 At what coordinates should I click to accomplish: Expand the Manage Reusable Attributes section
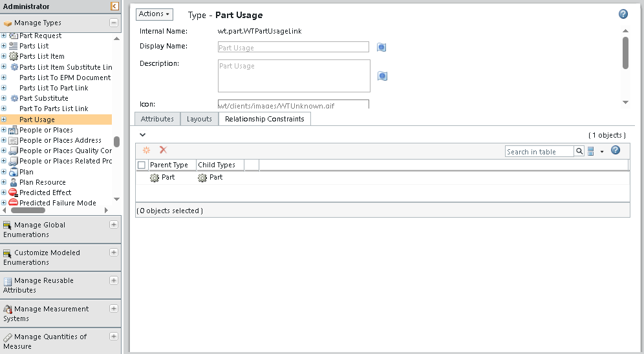tap(114, 280)
